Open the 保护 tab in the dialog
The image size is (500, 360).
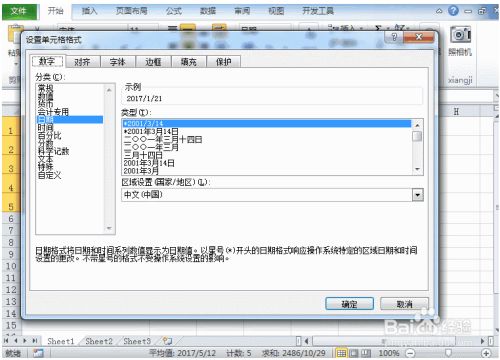point(224,62)
